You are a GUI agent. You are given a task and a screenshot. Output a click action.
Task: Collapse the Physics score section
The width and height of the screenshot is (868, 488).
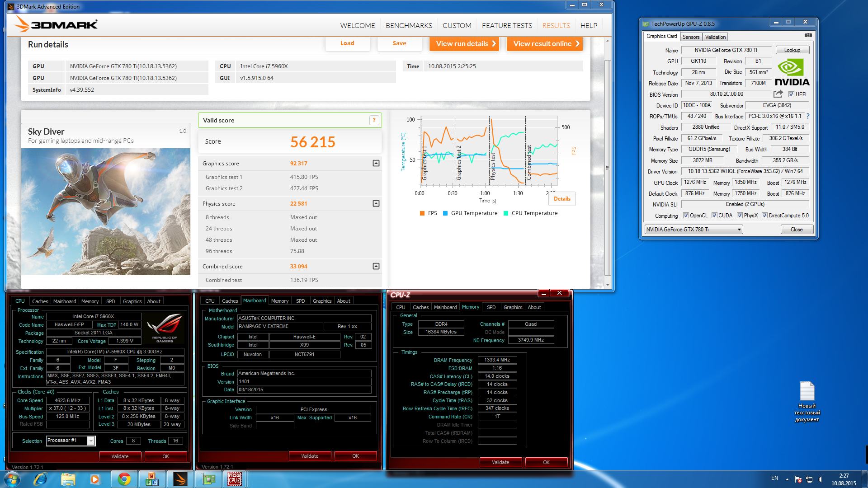tap(376, 203)
